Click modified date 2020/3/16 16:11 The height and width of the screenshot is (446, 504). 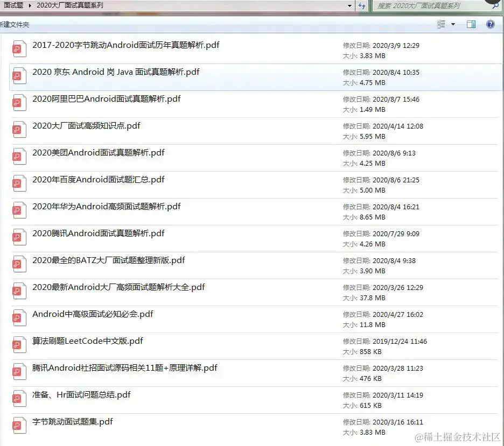[x=398, y=422]
